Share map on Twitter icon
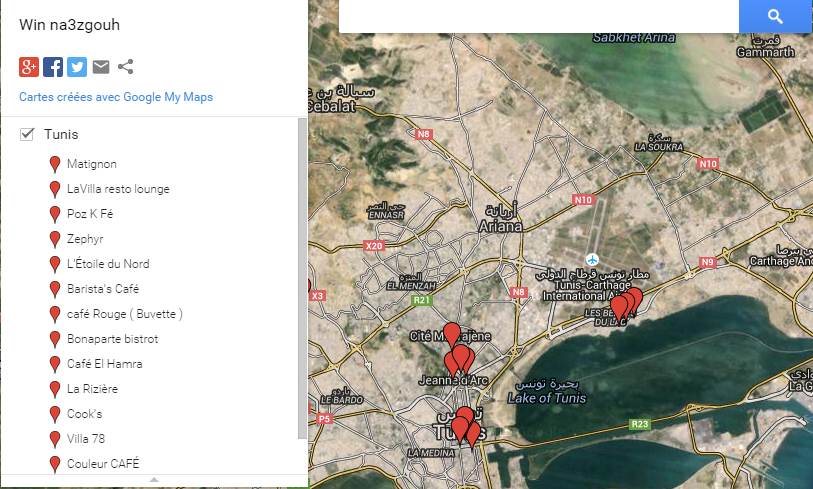Viewport: 813px width, 489px height. click(x=77, y=67)
